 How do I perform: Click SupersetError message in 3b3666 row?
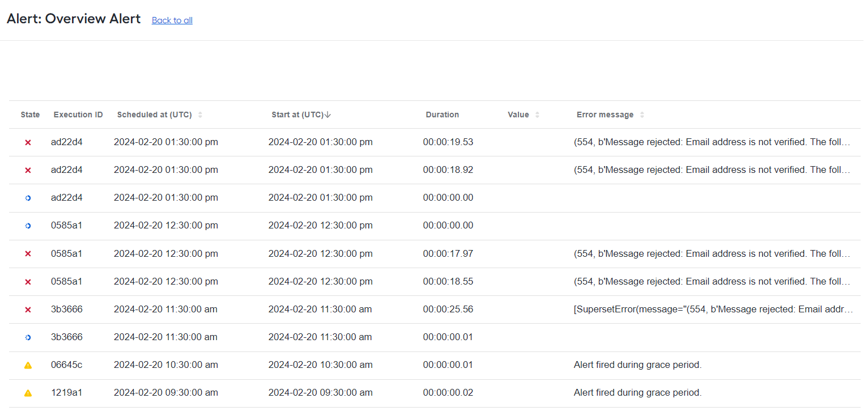(x=713, y=310)
